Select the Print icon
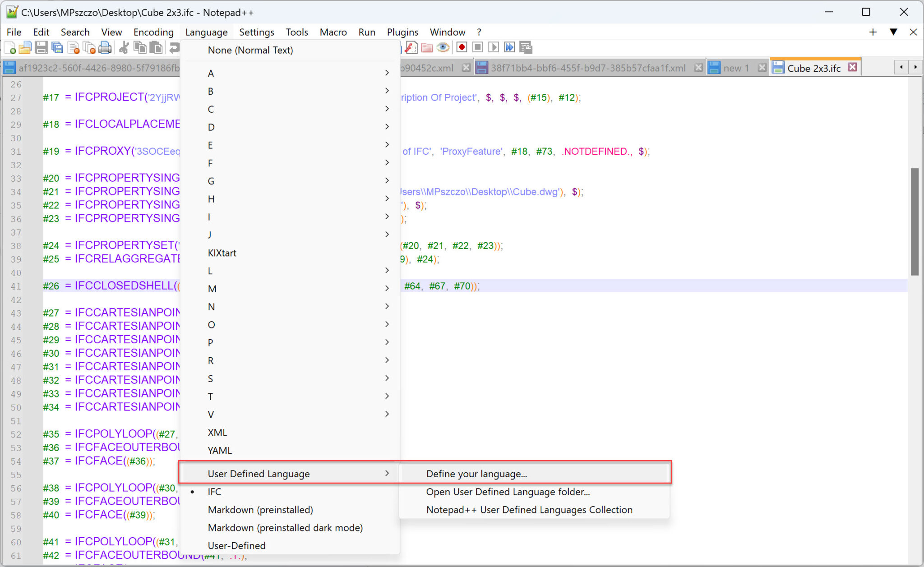The image size is (924, 567). [x=105, y=47]
